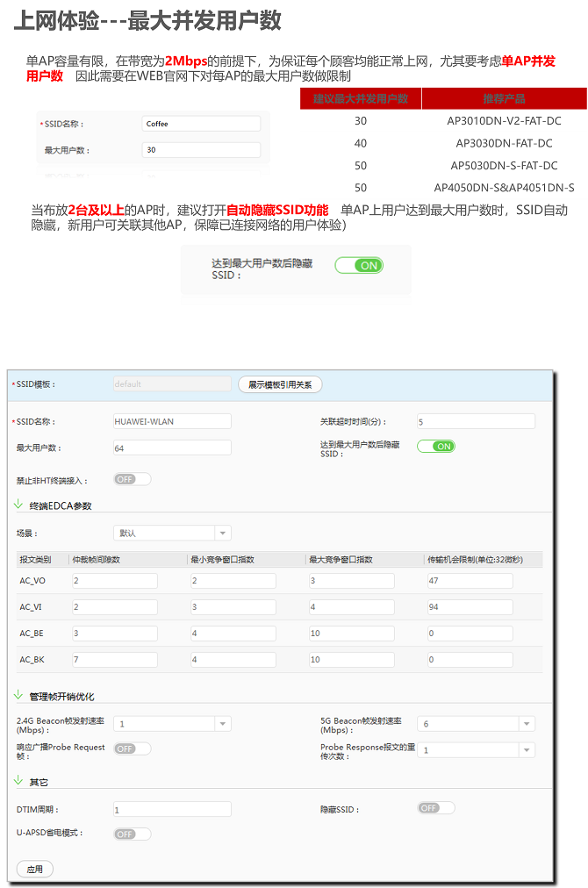Toggle 响应广播Probe Request帧 switch on
This screenshot has width=588, height=888.
click(x=132, y=748)
